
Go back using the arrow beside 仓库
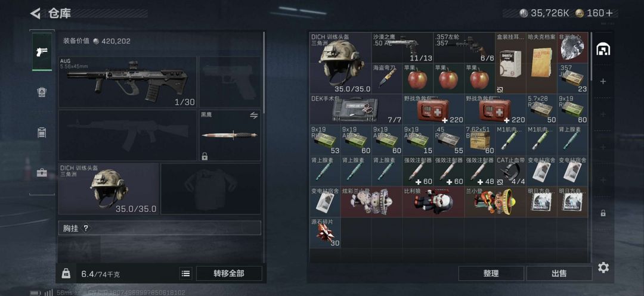coord(35,13)
